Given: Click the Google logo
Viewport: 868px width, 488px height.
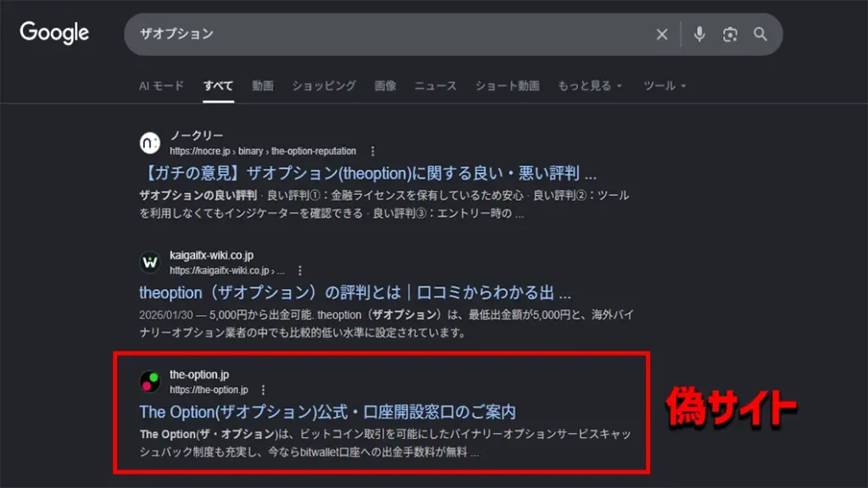Looking at the screenshot, I should point(54,33).
